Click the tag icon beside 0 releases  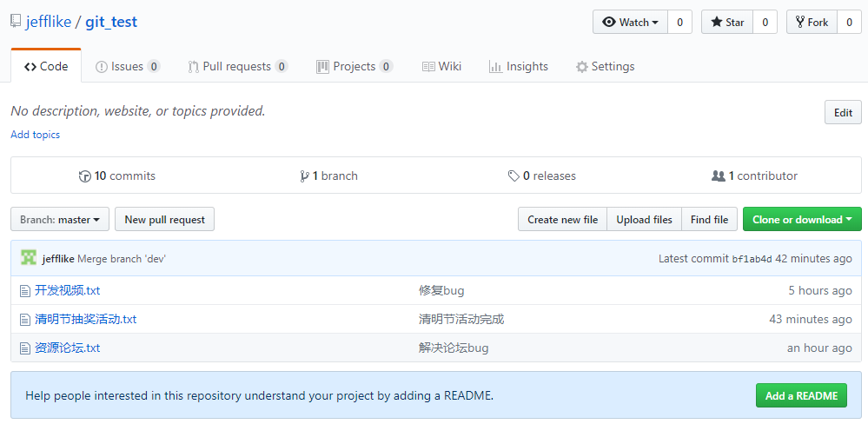(514, 176)
